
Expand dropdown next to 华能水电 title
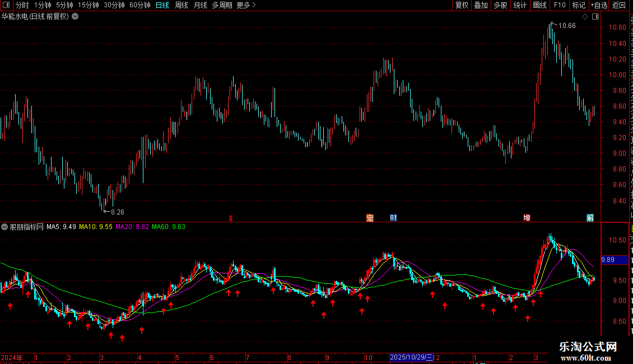coord(75,17)
